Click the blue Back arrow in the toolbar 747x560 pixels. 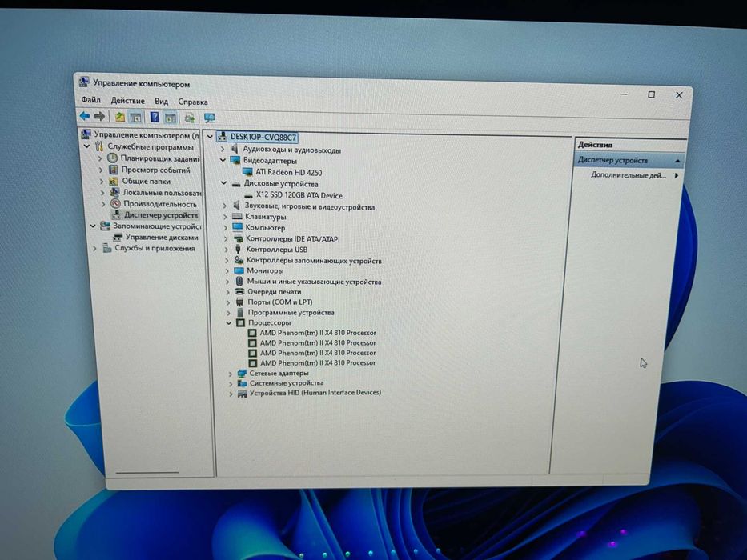click(x=85, y=116)
